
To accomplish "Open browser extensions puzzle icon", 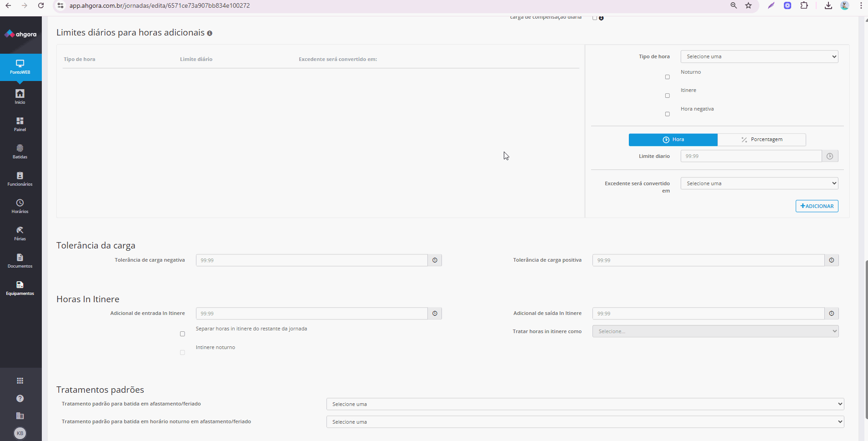I will tap(804, 5).
